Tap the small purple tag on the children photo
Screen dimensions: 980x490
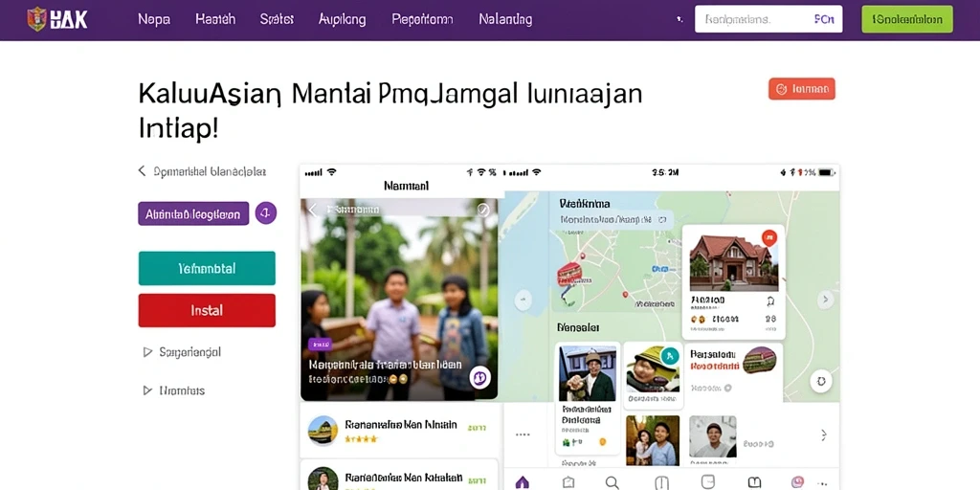320,344
